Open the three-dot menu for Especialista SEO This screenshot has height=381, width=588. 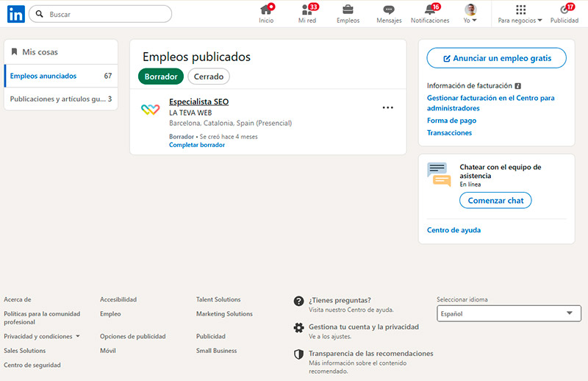pos(388,107)
